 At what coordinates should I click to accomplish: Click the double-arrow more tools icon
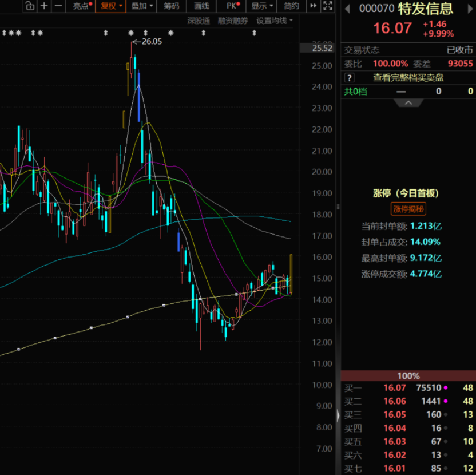(x=314, y=6)
